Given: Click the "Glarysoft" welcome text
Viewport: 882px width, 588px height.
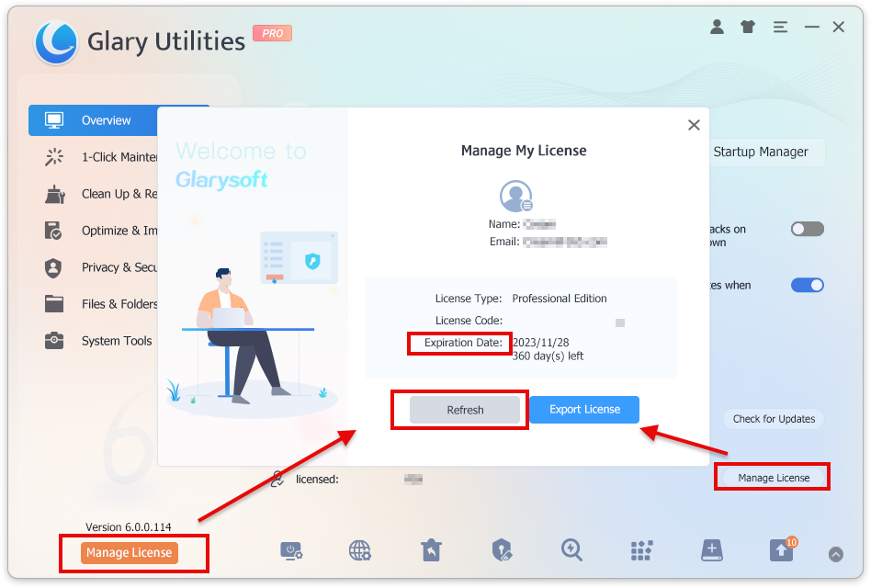Looking at the screenshot, I should (221, 180).
